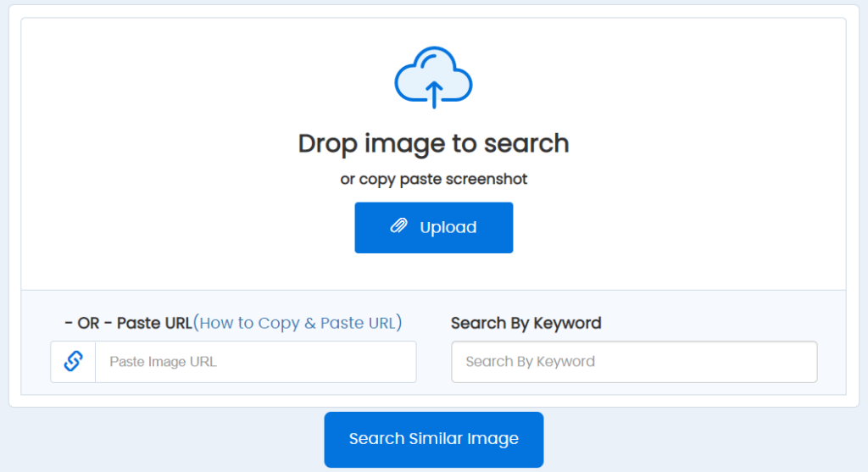The height and width of the screenshot is (472, 868).
Task: Click the word 'Upload' on the button
Action: coord(448,227)
